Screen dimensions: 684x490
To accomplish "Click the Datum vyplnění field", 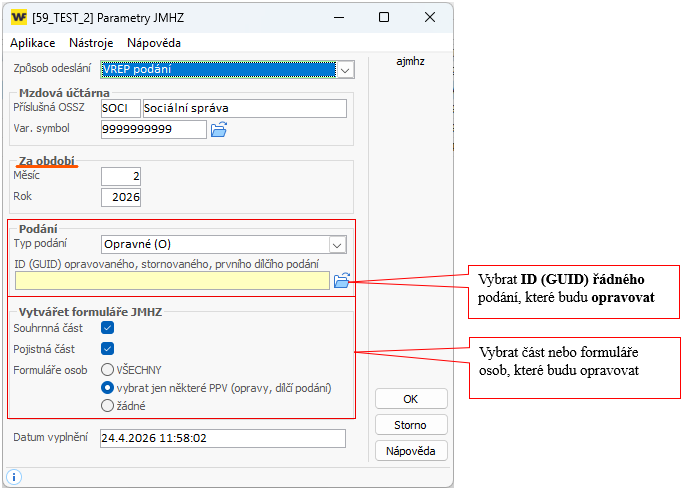I will [222, 439].
